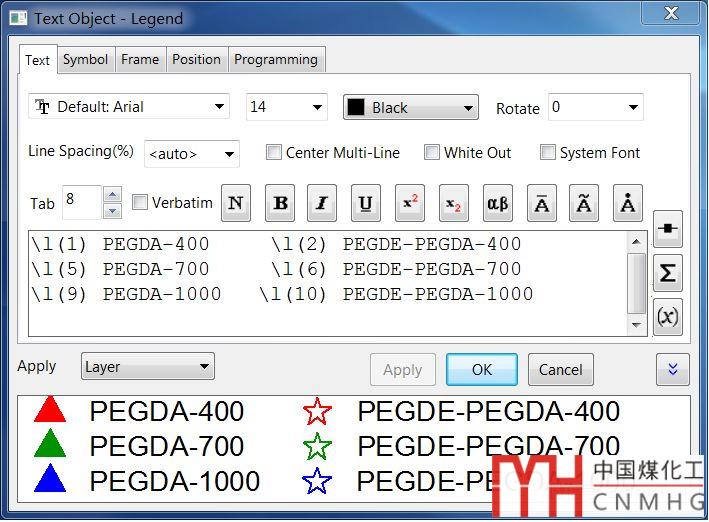Check the System Font option
Screen dimensions: 709x522
(x=548, y=153)
